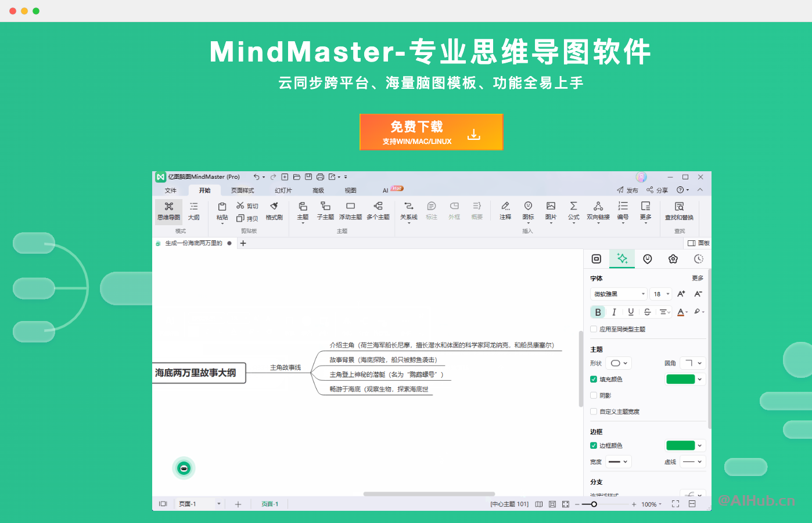Viewport: 812px width, 523px height.
Task: Open 查找和替换 find and replace
Action: pos(679,211)
